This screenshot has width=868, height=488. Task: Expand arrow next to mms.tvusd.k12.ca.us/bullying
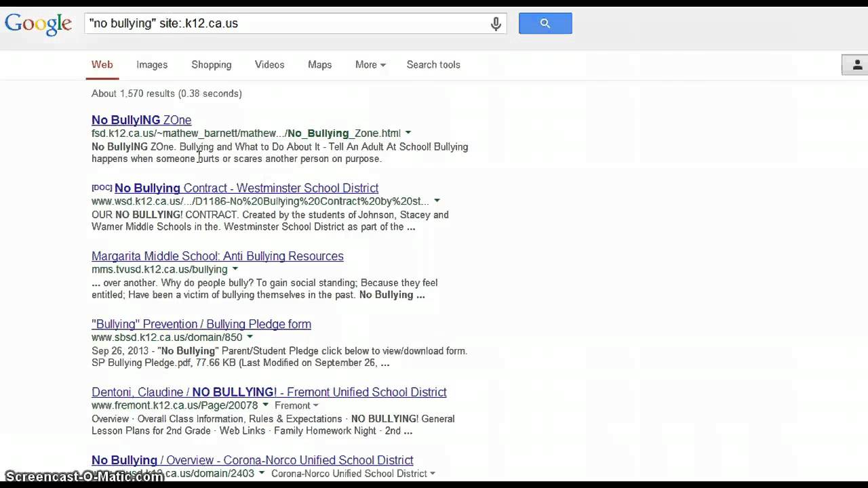tap(235, 269)
